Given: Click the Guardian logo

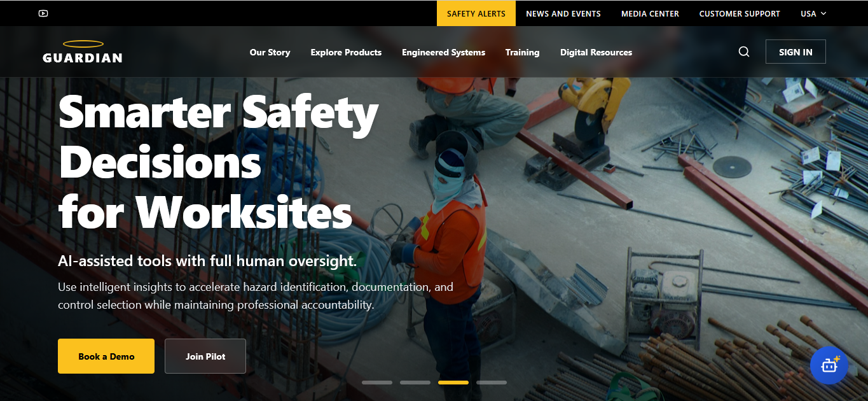Looking at the screenshot, I should (83, 52).
